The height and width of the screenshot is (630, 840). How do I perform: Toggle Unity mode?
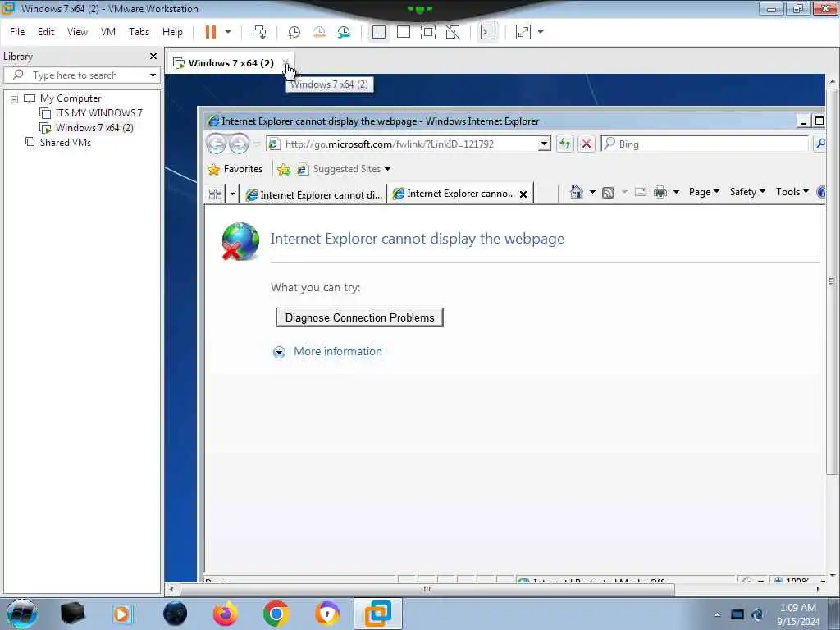coord(453,32)
